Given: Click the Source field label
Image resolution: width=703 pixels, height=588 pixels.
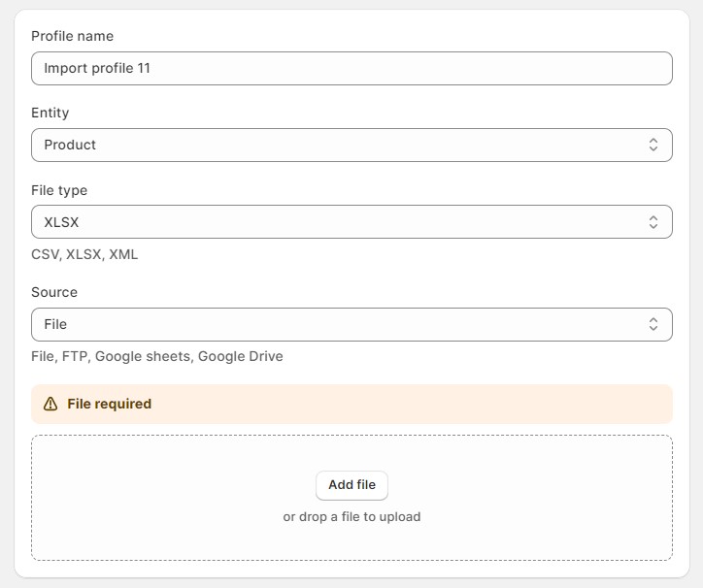Looking at the screenshot, I should tap(54, 292).
